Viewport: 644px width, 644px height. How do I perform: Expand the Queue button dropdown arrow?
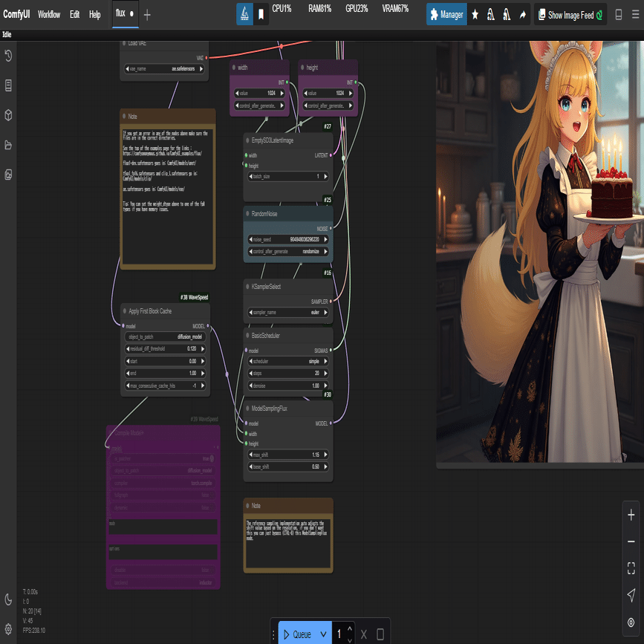click(x=323, y=634)
